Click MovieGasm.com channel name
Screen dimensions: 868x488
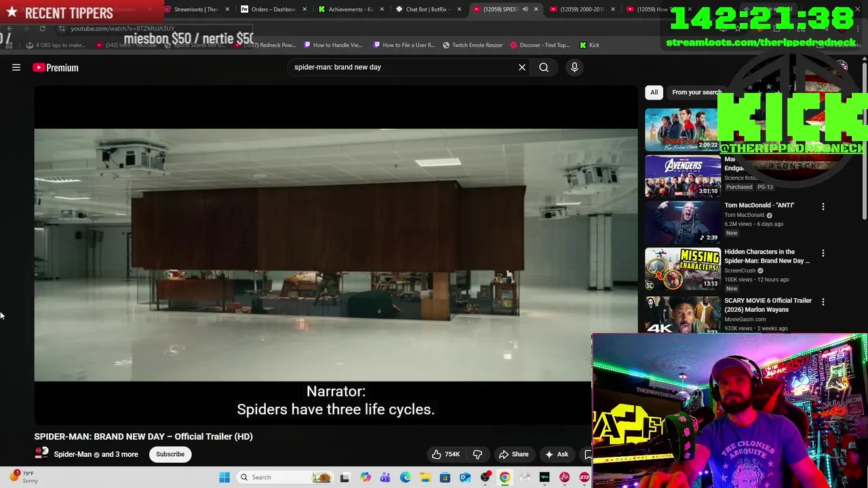745,319
